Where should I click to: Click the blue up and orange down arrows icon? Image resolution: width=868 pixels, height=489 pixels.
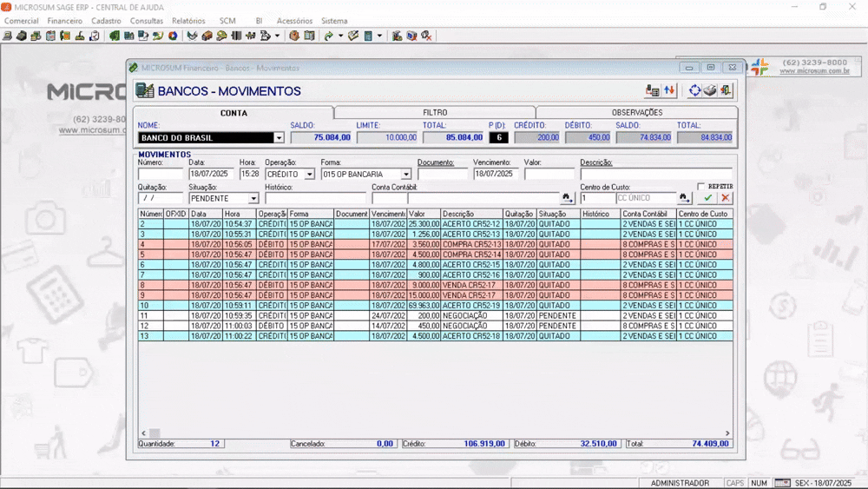pyautogui.click(x=669, y=90)
